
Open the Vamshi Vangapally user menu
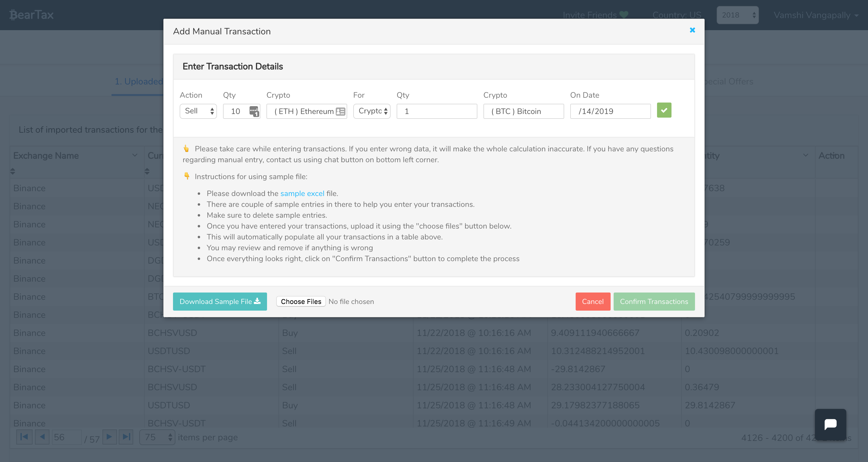[816, 15]
